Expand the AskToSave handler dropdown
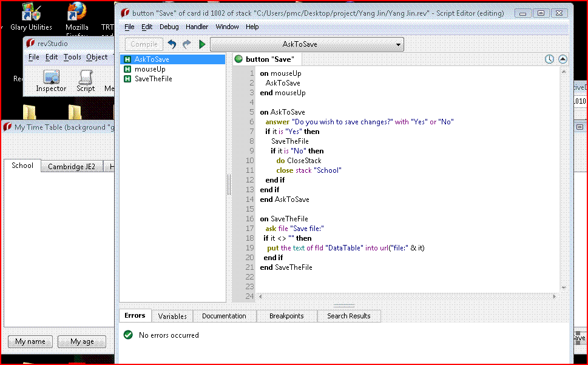588x365 pixels. pyautogui.click(x=307, y=44)
